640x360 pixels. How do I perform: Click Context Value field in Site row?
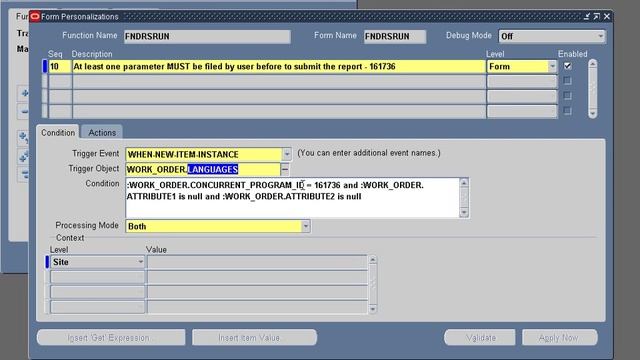click(257, 262)
